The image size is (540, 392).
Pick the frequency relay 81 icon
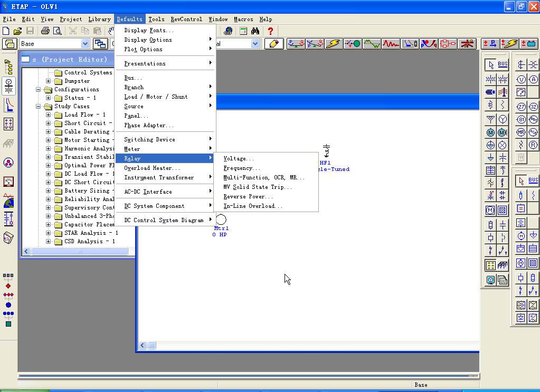pos(521,119)
